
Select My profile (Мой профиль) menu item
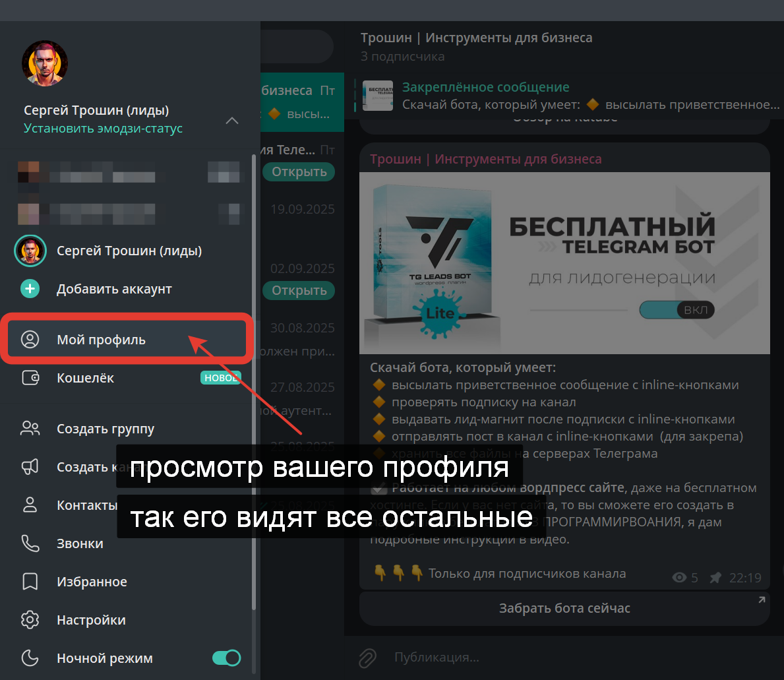[127, 340]
